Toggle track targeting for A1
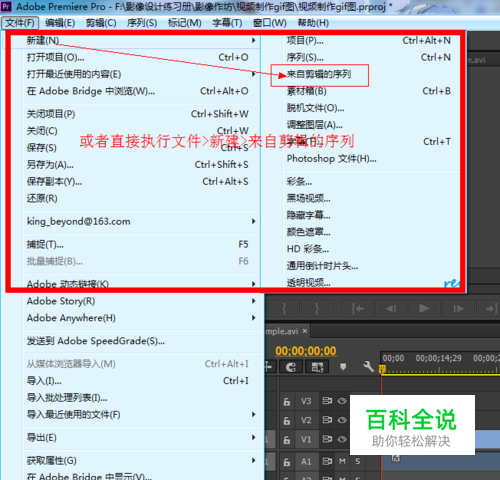 [306, 462]
